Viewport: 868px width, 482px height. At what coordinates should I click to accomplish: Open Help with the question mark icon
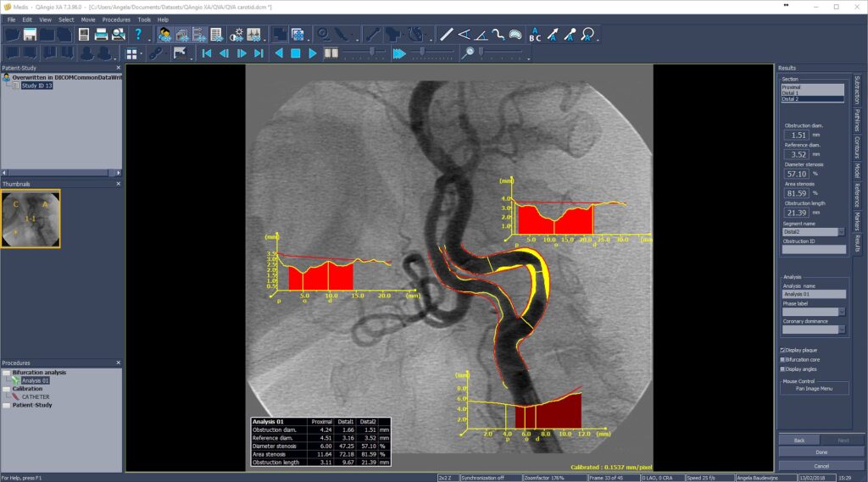point(138,35)
